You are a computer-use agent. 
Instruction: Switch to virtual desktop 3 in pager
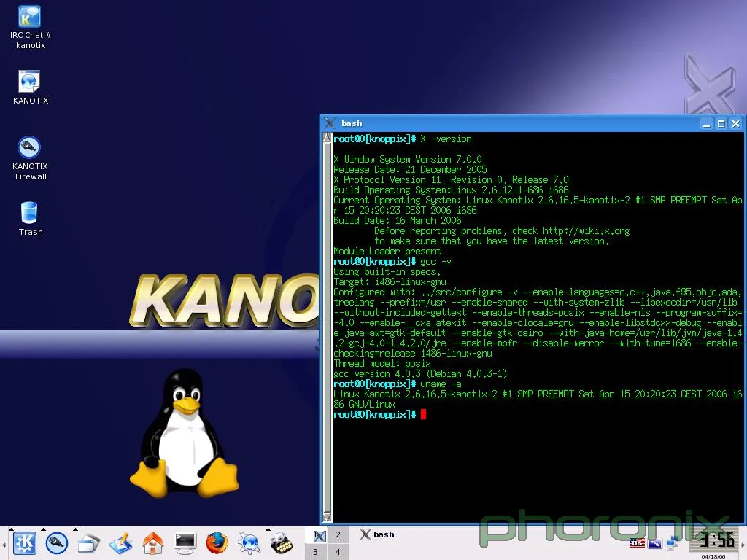click(x=316, y=552)
